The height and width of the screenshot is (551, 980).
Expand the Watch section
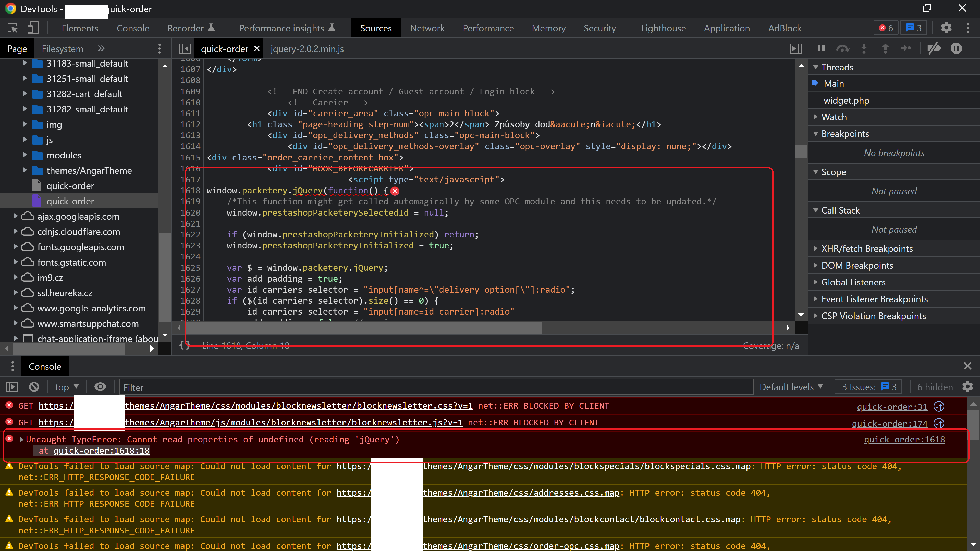[x=834, y=117]
